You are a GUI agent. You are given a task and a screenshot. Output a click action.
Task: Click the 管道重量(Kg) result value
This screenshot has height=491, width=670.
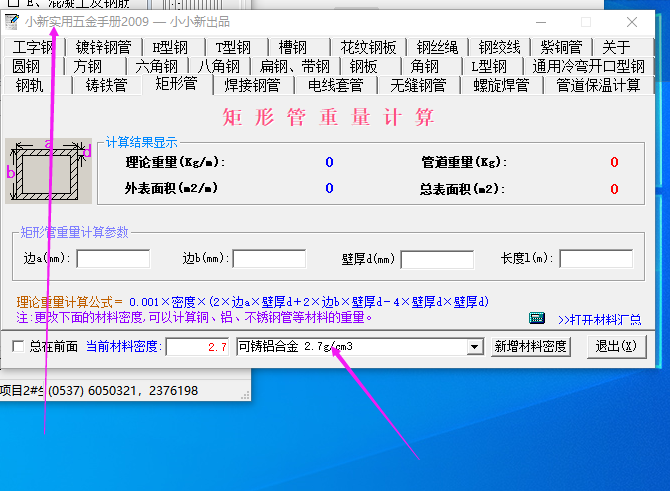click(x=614, y=162)
